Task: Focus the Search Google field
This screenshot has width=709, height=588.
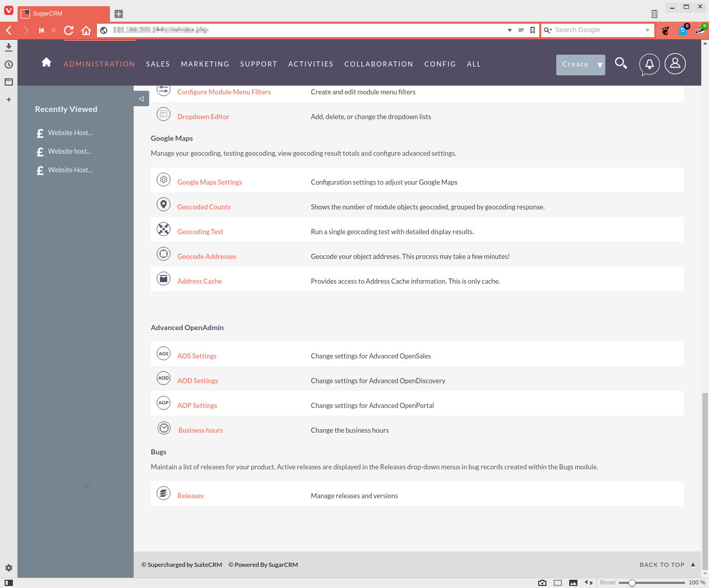Action: click(599, 30)
